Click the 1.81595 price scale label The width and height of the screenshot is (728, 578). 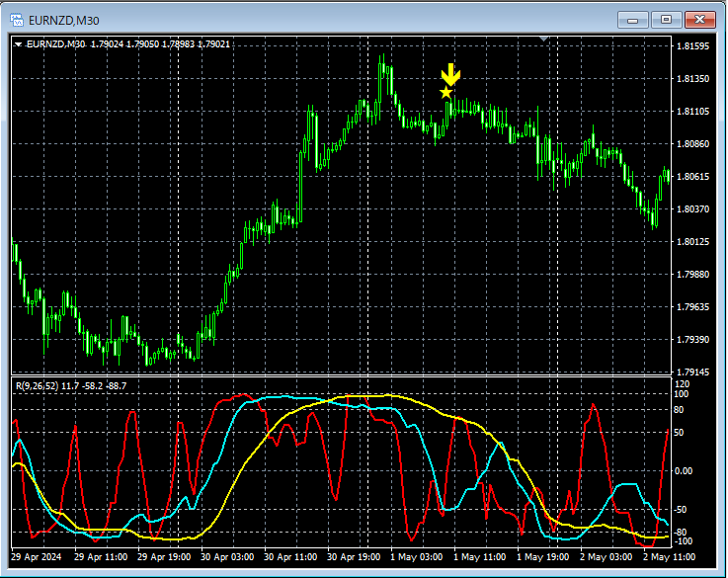[x=691, y=46]
